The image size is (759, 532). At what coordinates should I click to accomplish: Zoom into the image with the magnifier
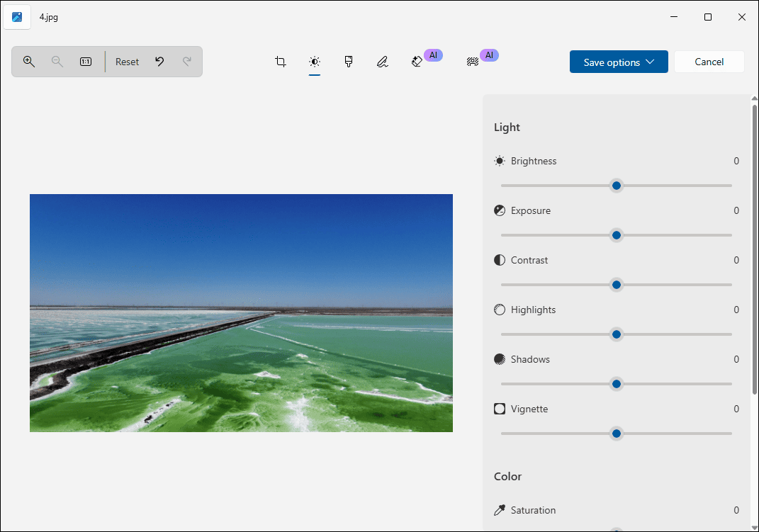click(29, 62)
